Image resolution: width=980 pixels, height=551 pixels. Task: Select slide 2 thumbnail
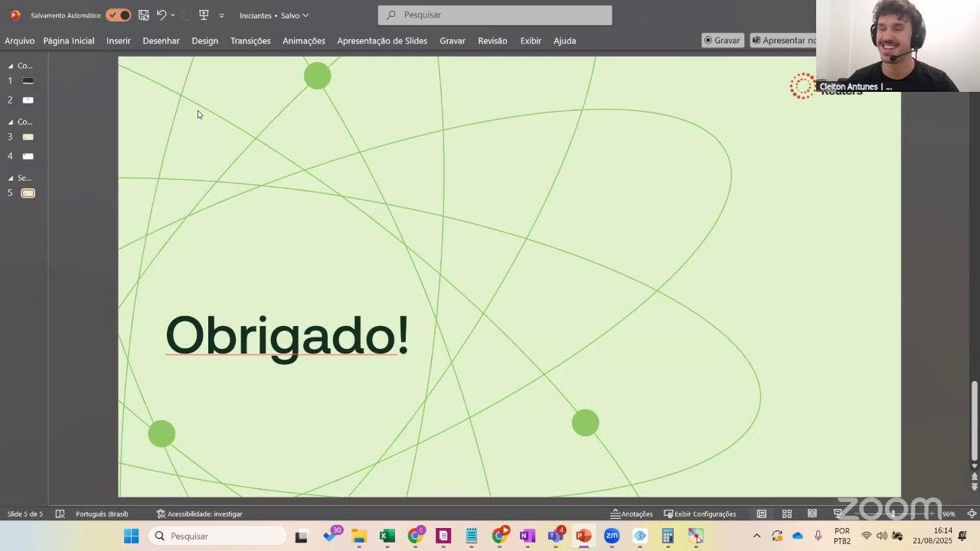[28, 100]
